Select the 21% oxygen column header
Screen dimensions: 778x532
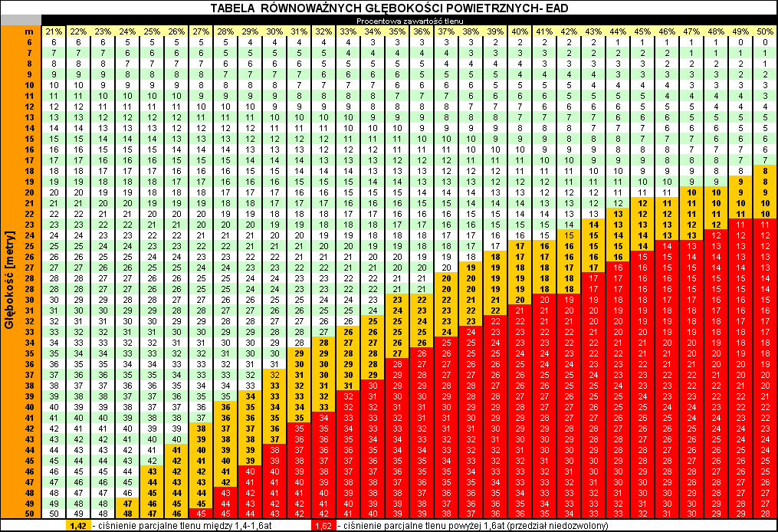pyautogui.click(x=54, y=31)
